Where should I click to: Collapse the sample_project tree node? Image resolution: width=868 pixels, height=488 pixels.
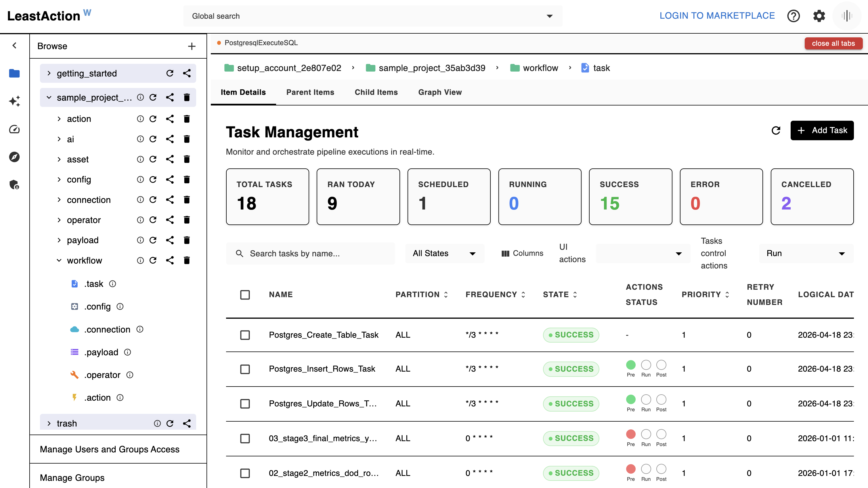[x=49, y=97]
